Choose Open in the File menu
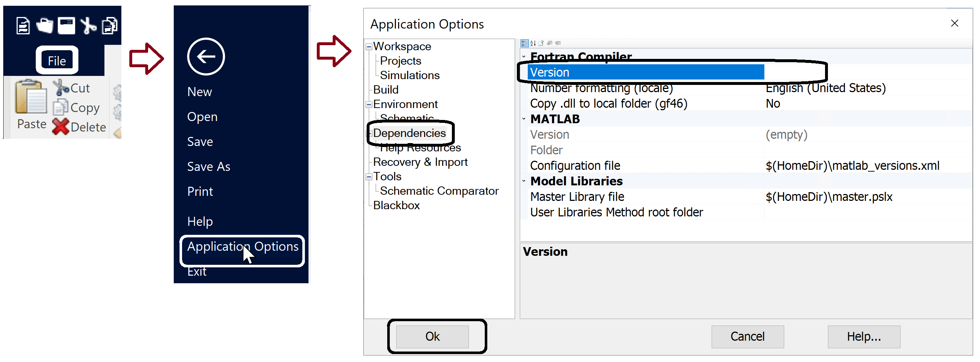This screenshot has width=980, height=362. tap(202, 117)
